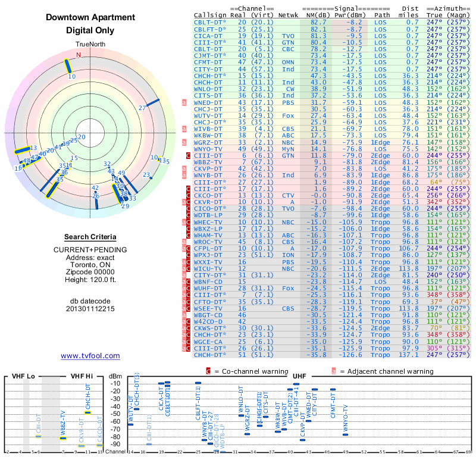476x457 pixels.
Task: Click the 'C' warning marker beside CKCO-DT
Action: [188, 196]
